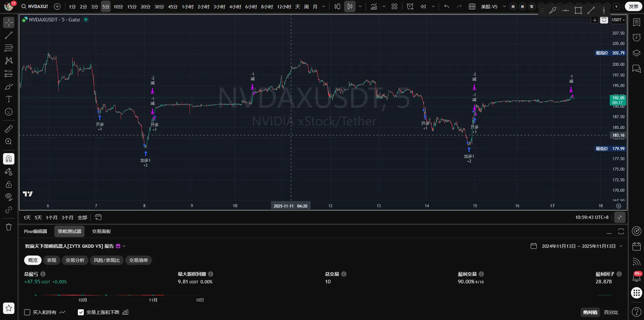Viewport: 644px width, 320px height.
Task: Select the trend line tool in left sidebar
Action: pos(9,35)
